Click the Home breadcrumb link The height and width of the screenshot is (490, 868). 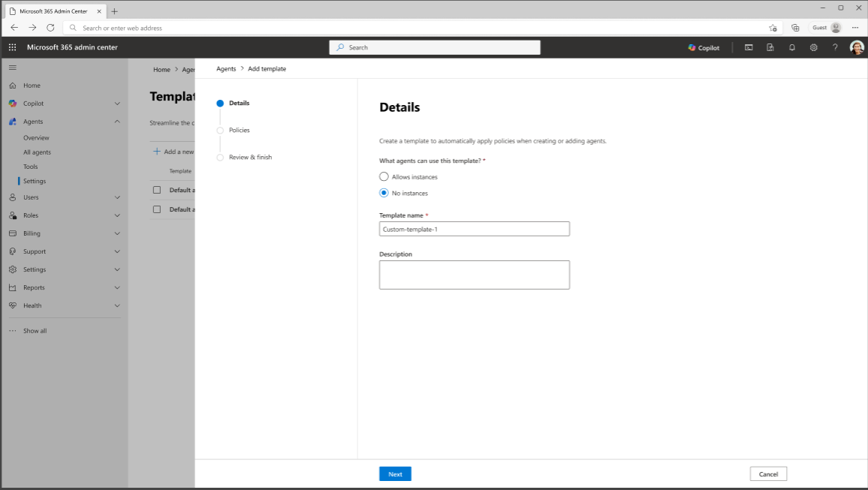(x=161, y=70)
